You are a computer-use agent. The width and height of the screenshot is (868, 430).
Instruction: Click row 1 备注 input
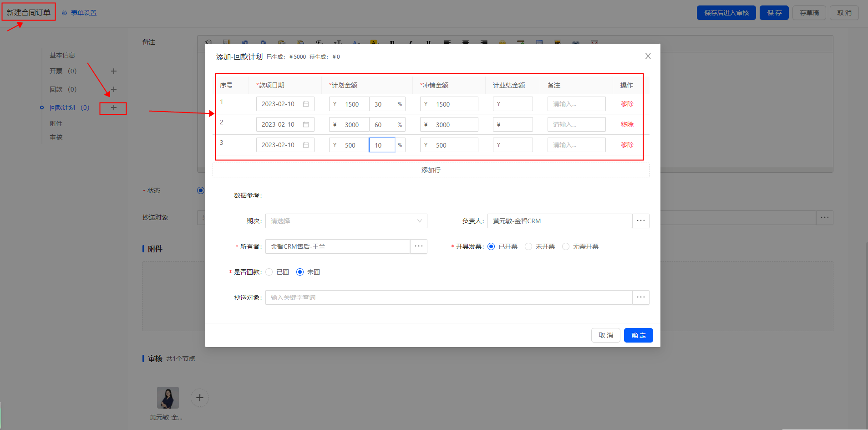577,104
